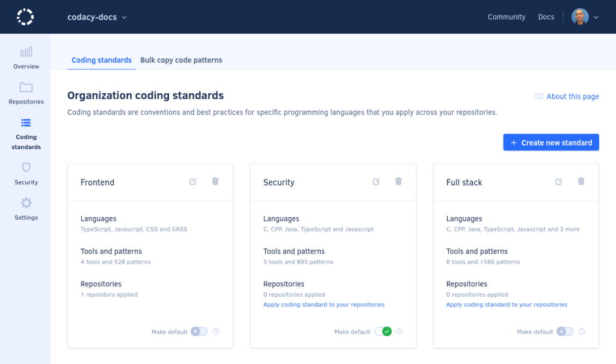Edit the Full stack coding standard

click(x=559, y=181)
